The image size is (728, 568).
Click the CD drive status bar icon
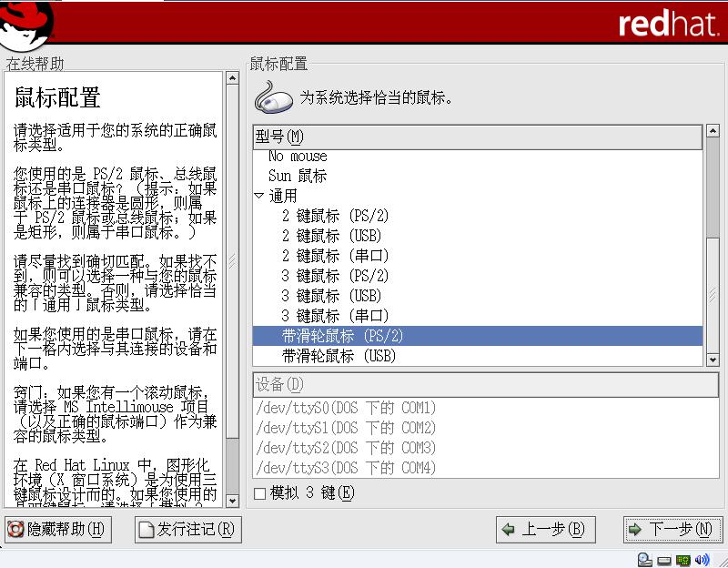click(x=644, y=560)
